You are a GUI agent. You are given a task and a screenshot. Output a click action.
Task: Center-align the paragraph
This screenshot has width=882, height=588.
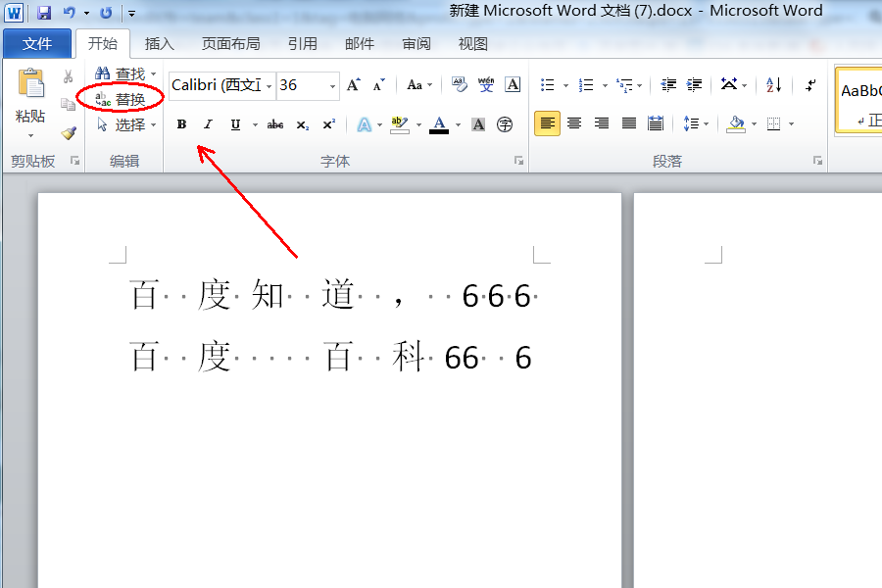click(x=574, y=123)
